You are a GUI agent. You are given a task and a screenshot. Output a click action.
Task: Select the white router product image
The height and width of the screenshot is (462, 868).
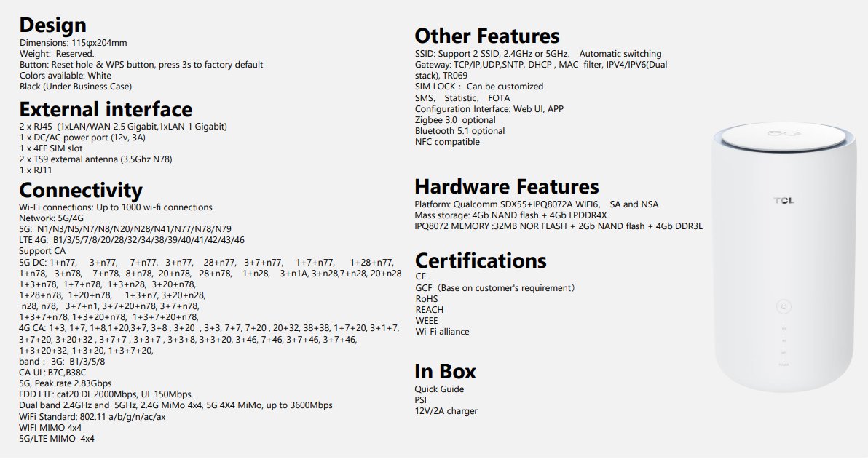784,258
